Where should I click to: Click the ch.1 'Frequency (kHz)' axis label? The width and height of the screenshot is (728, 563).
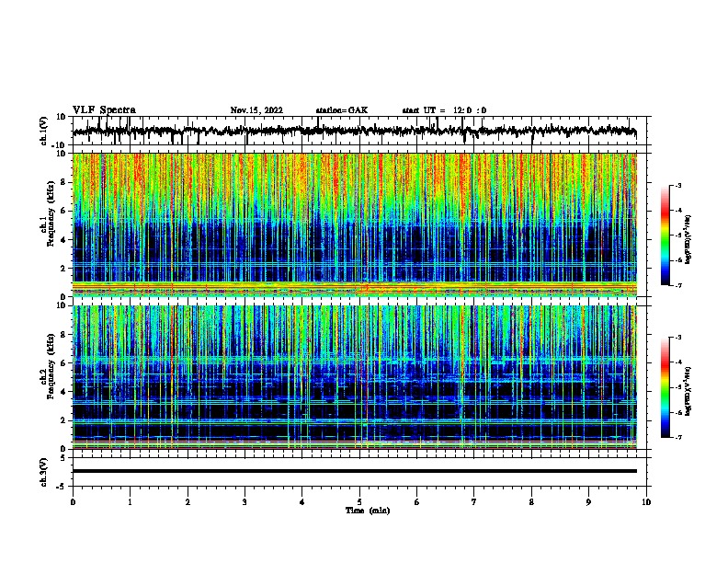(x=51, y=214)
